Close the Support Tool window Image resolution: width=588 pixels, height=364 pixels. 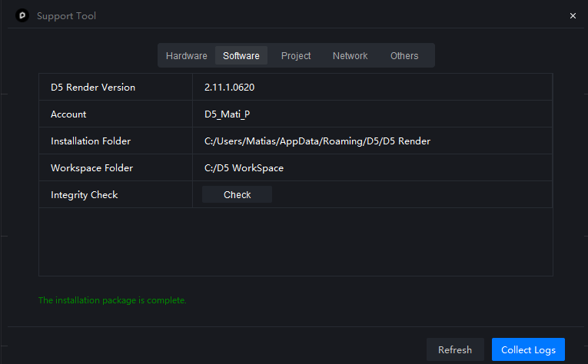(573, 15)
